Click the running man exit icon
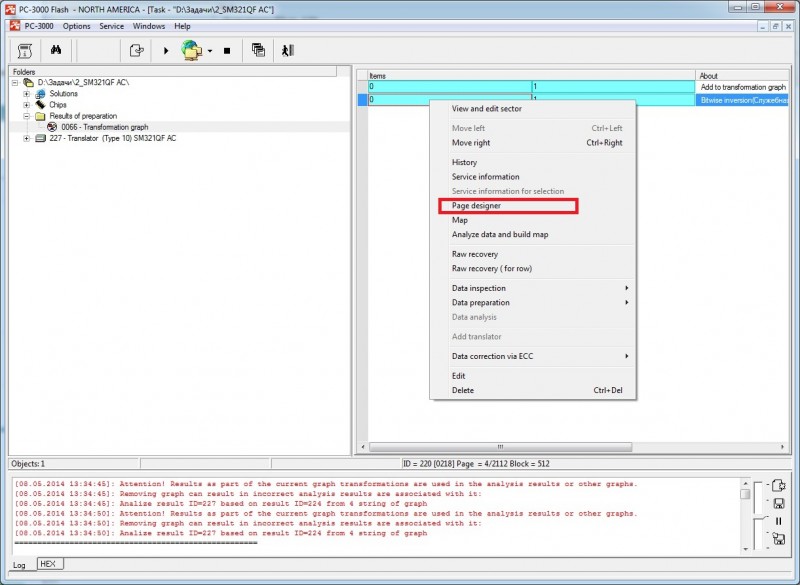800x585 pixels. pos(287,50)
